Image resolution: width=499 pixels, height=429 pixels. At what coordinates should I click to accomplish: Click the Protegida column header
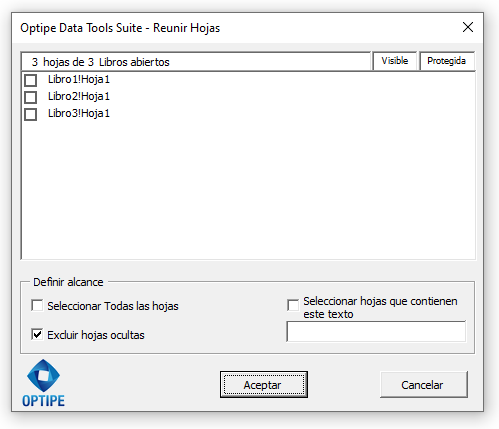(x=447, y=61)
